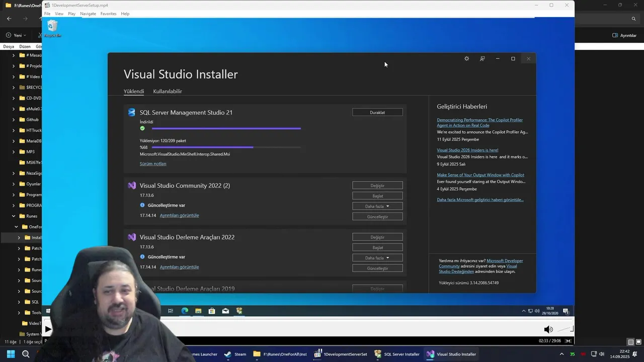Expand the MP3 folder in tree

14,151
